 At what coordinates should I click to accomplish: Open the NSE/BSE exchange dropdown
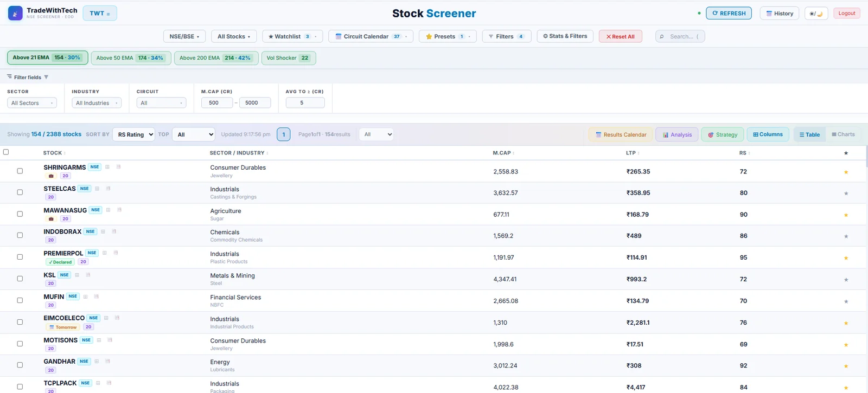click(184, 36)
